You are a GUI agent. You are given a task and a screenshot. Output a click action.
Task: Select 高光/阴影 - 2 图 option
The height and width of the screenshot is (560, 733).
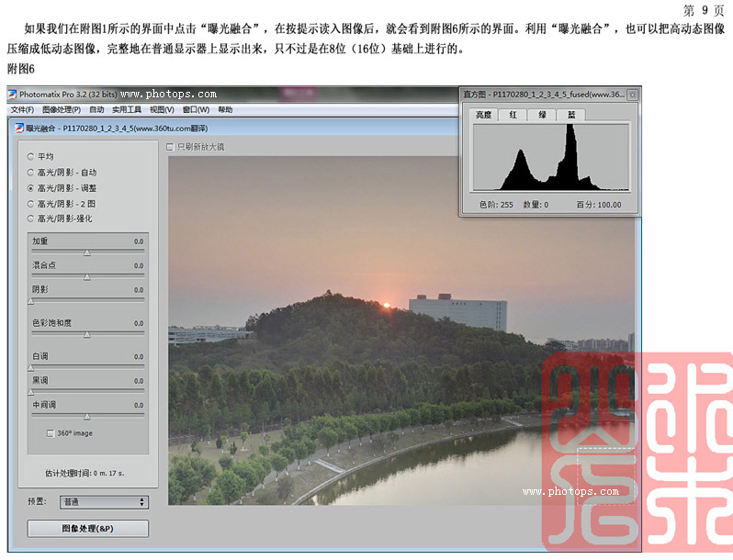(x=30, y=204)
